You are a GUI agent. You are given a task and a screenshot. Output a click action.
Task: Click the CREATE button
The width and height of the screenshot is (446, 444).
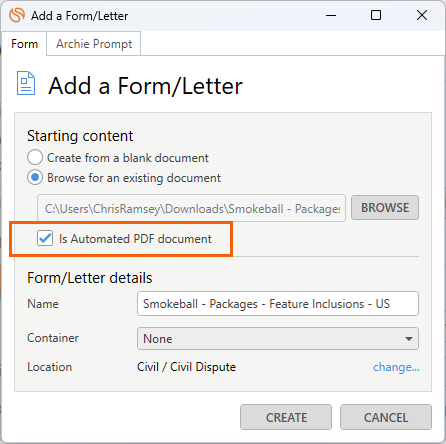[286, 417]
